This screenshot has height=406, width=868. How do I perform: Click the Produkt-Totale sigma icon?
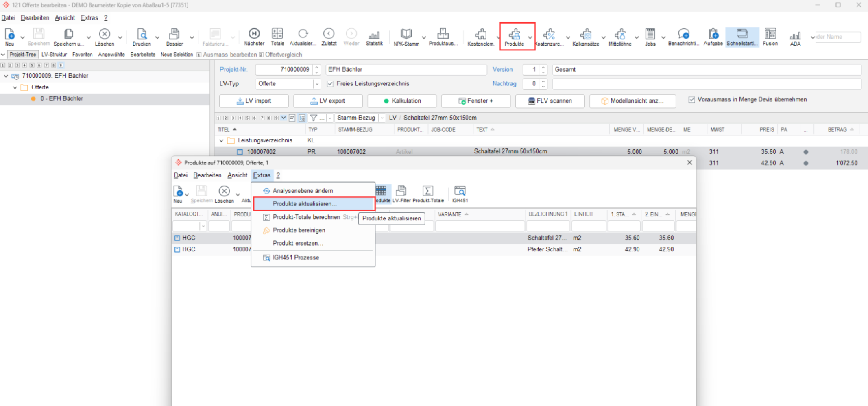[428, 191]
